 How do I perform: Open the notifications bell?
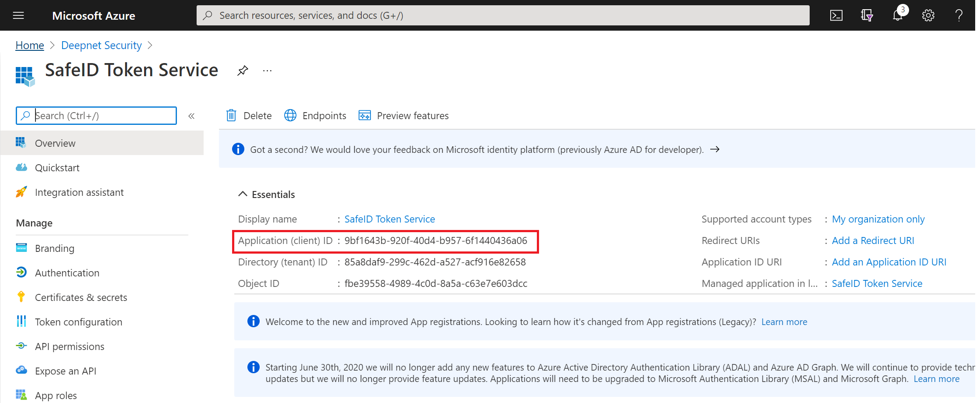tap(897, 16)
